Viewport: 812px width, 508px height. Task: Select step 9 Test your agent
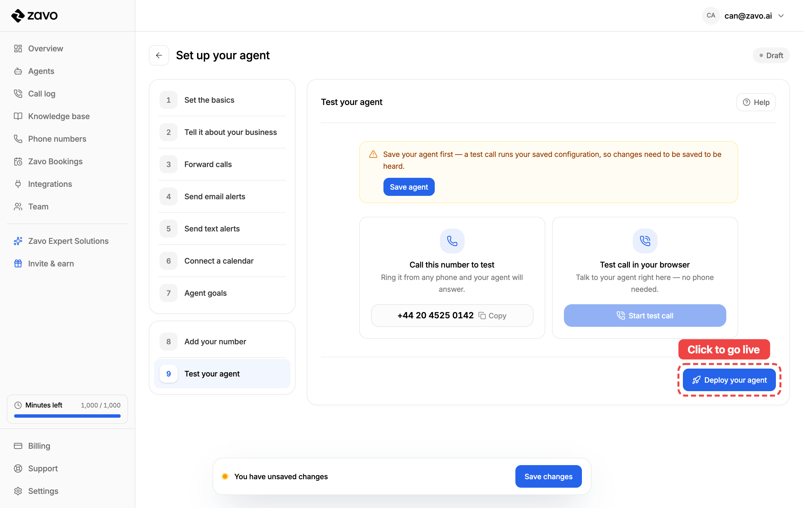pos(222,374)
